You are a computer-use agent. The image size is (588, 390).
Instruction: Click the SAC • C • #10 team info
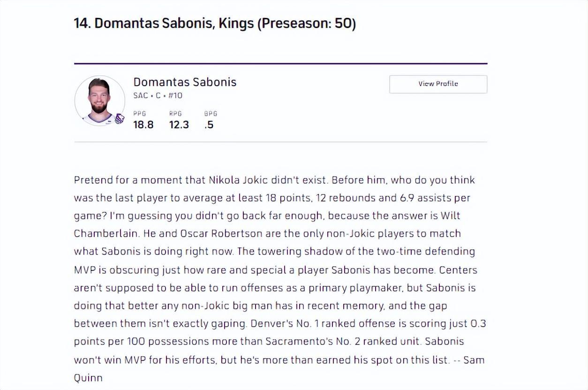click(158, 96)
